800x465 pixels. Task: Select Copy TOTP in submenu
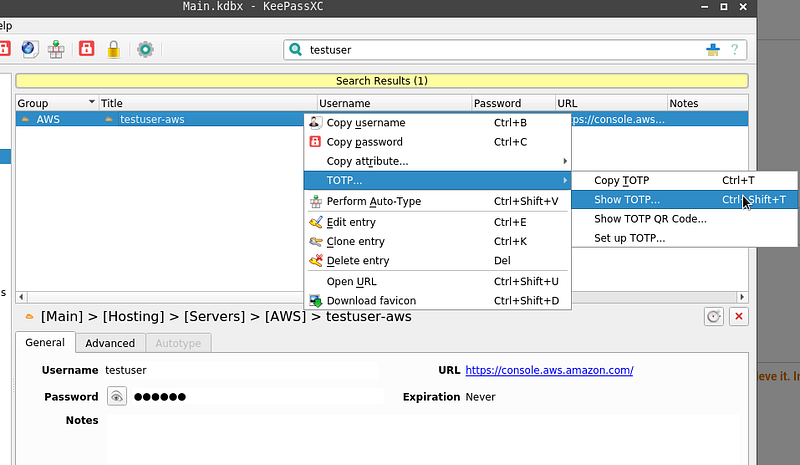pyautogui.click(x=684, y=180)
